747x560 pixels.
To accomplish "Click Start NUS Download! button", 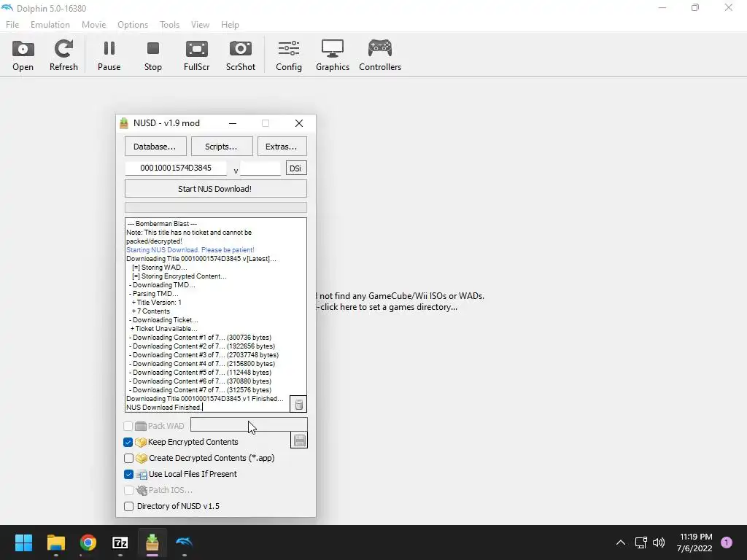I will (x=215, y=189).
